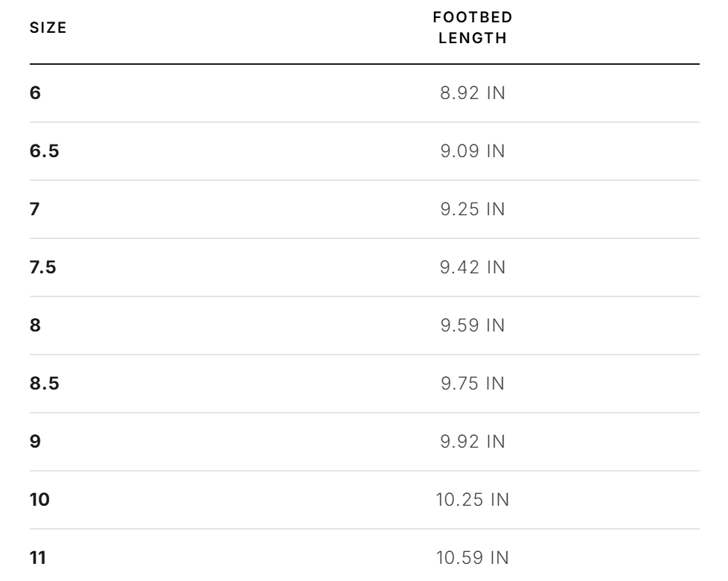Click the FOOTBED LENGTH column header
This screenshot has height=581, width=728.
click(x=473, y=28)
